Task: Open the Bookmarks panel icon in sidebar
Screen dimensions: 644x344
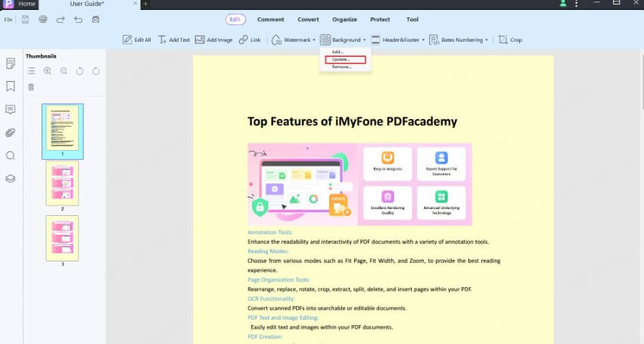Action: [11, 86]
